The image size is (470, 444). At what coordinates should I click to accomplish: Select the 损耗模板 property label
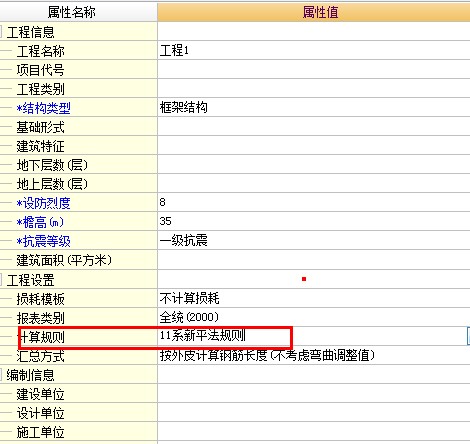coord(40,299)
